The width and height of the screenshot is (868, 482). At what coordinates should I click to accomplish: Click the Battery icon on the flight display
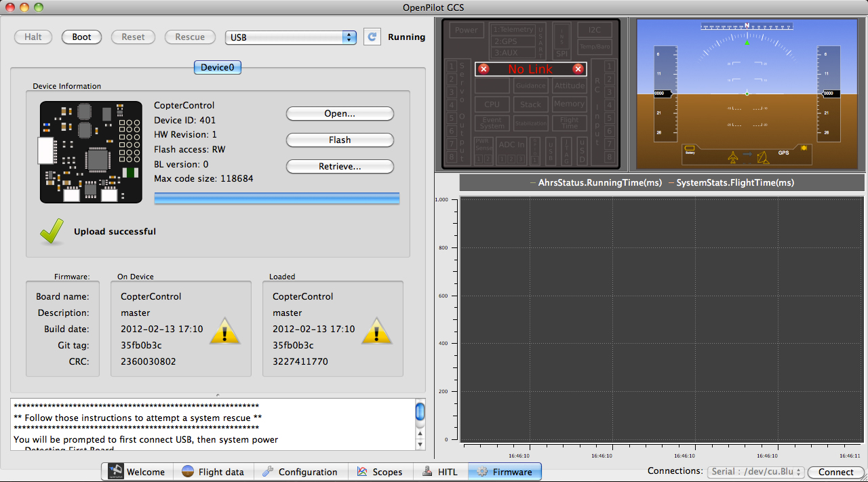click(690, 148)
